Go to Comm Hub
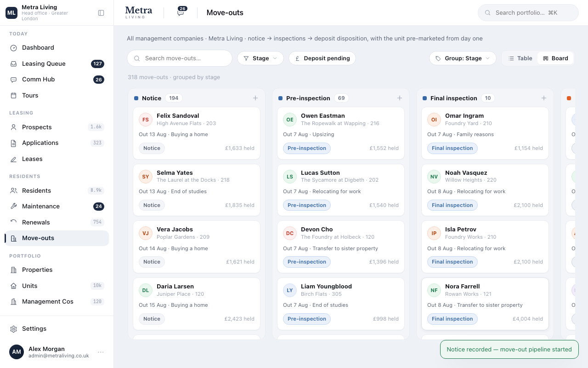 coord(57,80)
